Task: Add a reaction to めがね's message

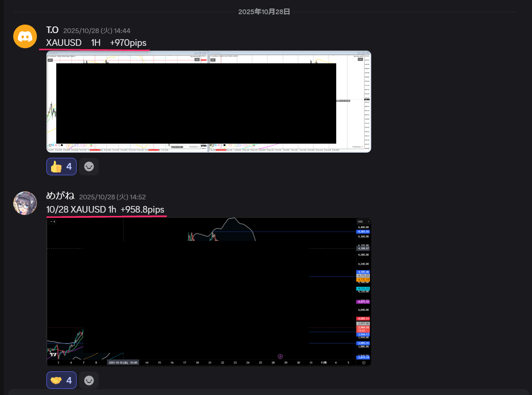Action: 89,380
